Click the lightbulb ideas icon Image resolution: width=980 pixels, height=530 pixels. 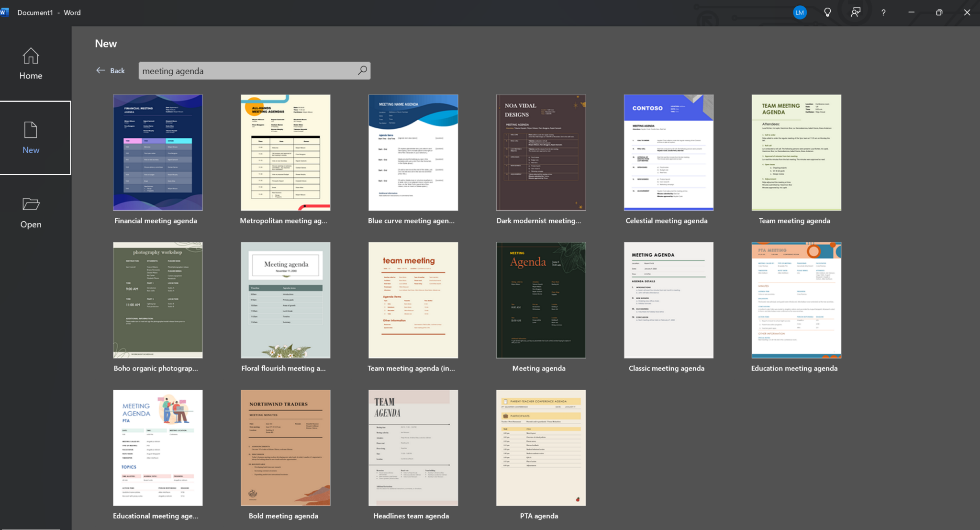click(x=827, y=12)
